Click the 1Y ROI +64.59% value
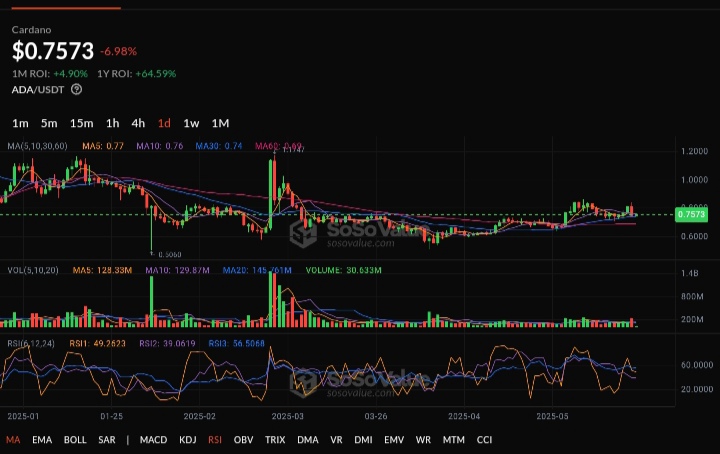This screenshot has width=720, height=454. [x=156, y=74]
